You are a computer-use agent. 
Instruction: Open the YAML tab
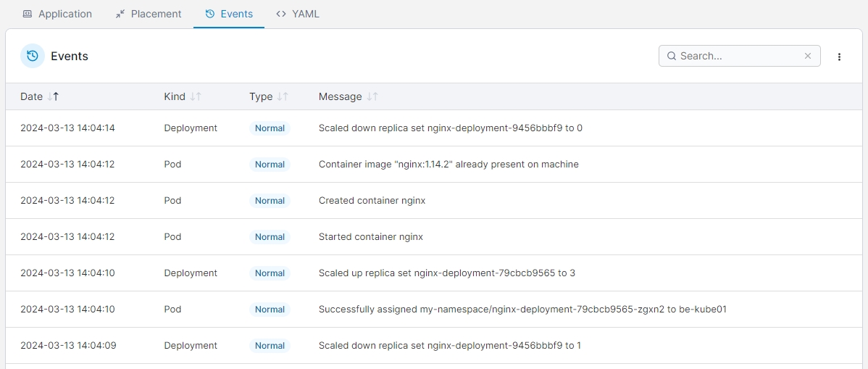tap(298, 14)
